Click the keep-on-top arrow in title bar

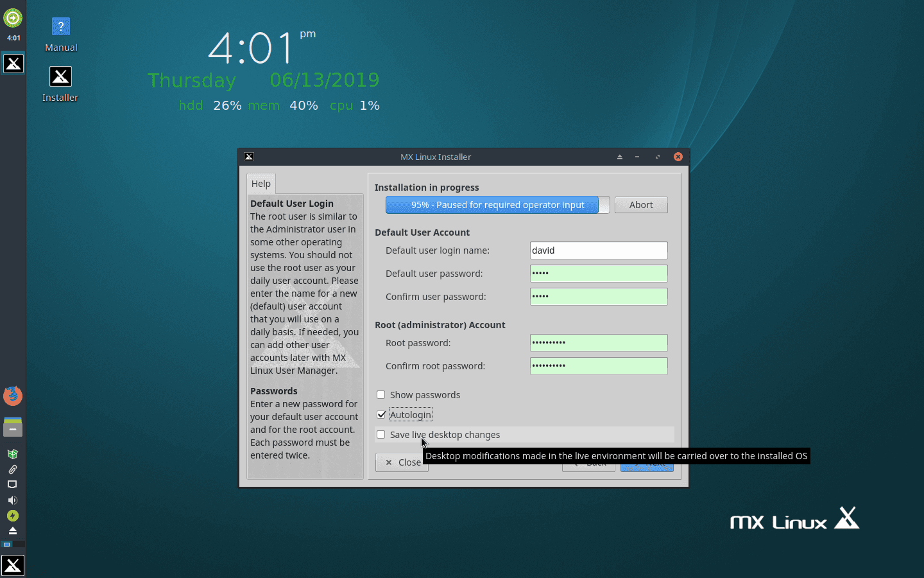(x=620, y=157)
